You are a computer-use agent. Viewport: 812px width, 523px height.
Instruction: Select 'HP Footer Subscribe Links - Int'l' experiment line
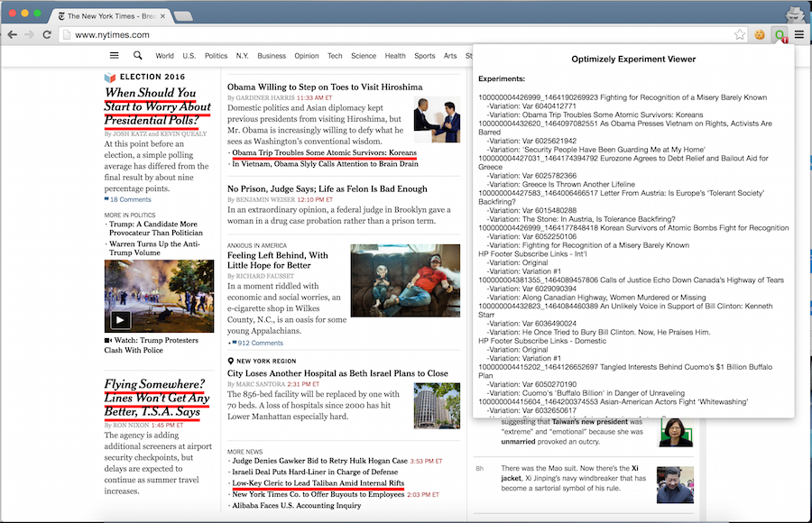click(532, 253)
